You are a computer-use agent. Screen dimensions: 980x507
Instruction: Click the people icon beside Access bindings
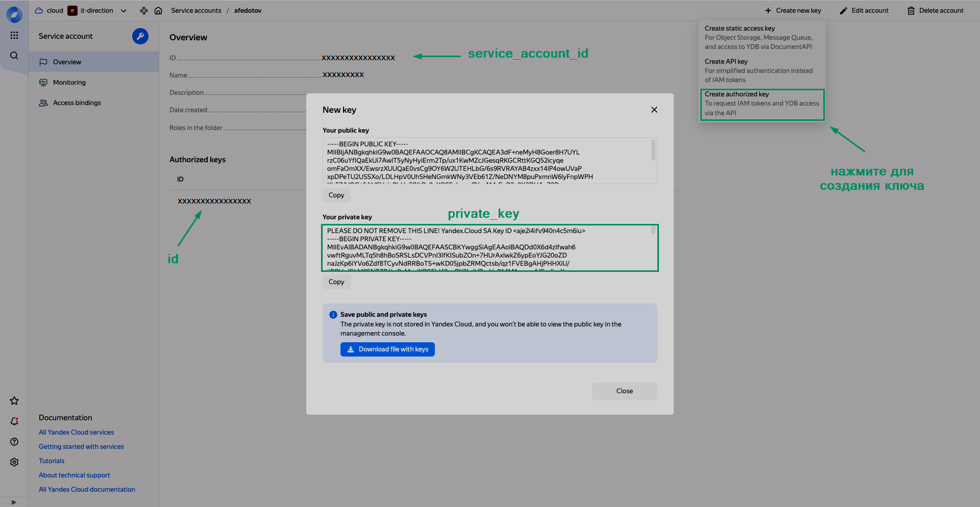click(x=43, y=103)
